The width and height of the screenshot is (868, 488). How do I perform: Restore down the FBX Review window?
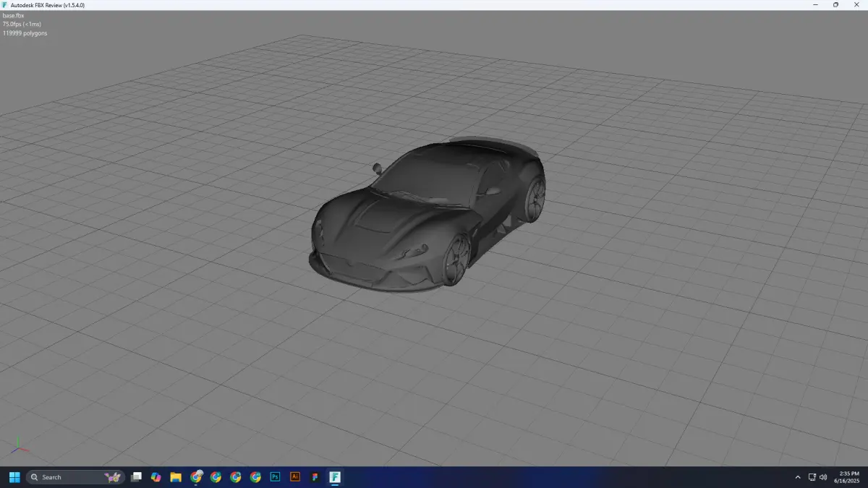836,5
